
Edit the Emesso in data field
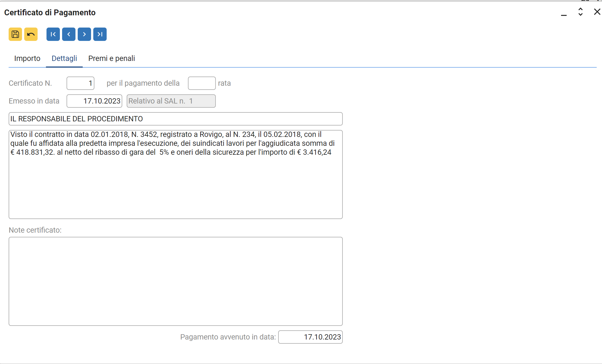pos(94,101)
